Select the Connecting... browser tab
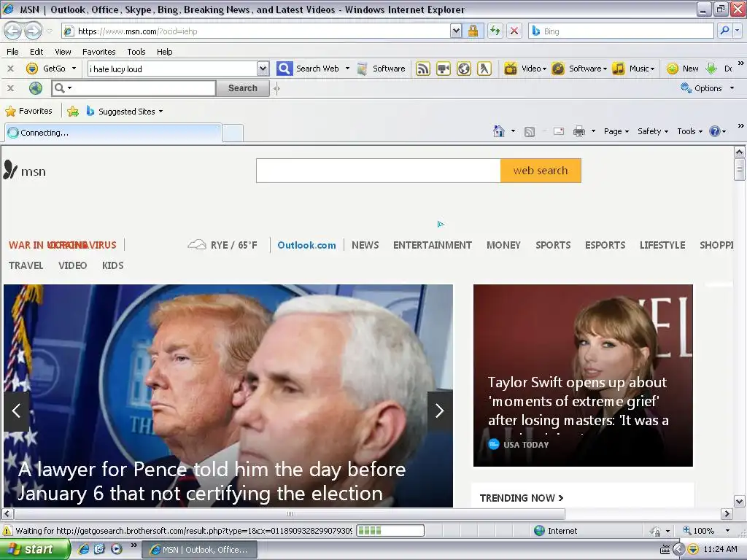 coord(113,133)
